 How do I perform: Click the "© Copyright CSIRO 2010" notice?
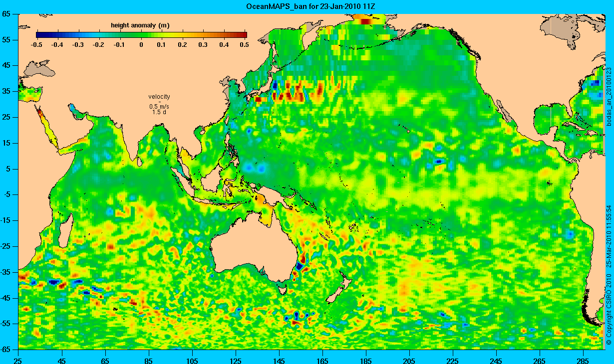tap(609, 308)
